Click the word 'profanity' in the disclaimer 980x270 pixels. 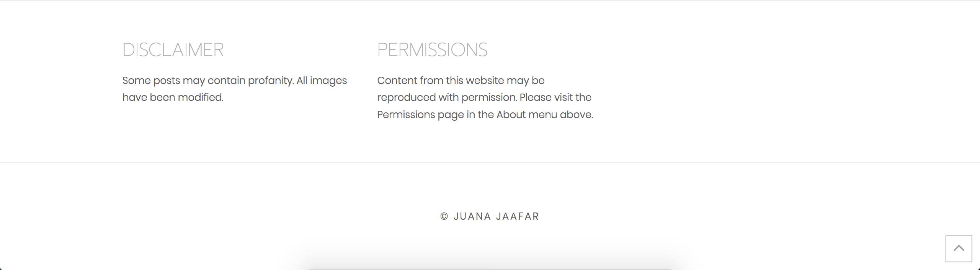click(x=270, y=81)
